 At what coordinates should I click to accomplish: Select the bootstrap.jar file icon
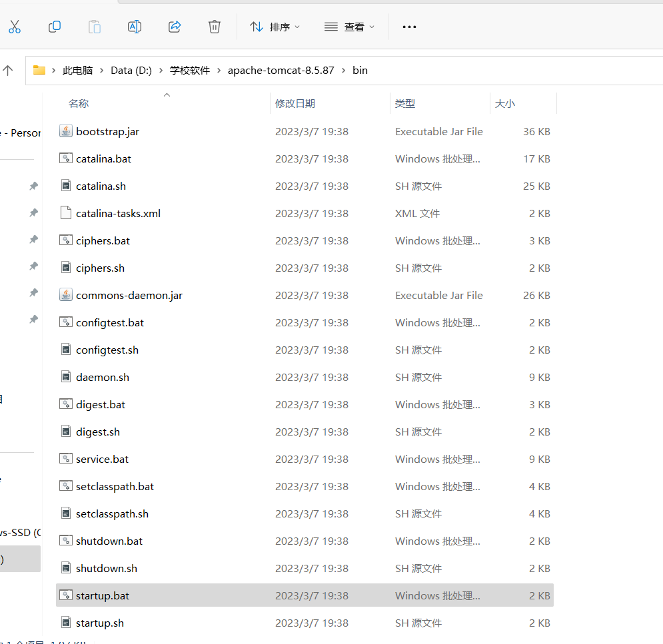coord(65,131)
